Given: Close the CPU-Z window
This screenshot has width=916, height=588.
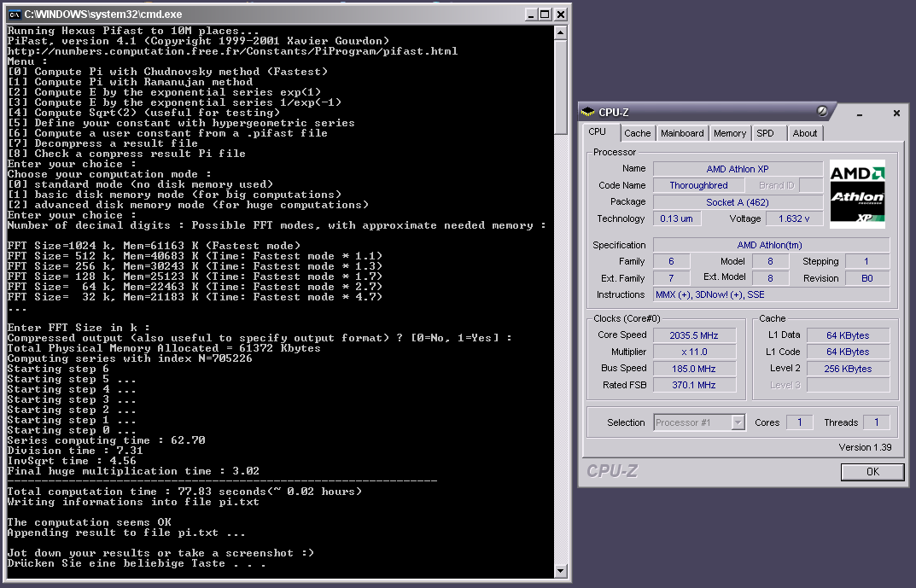Looking at the screenshot, I should pyautogui.click(x=896, y=113).
